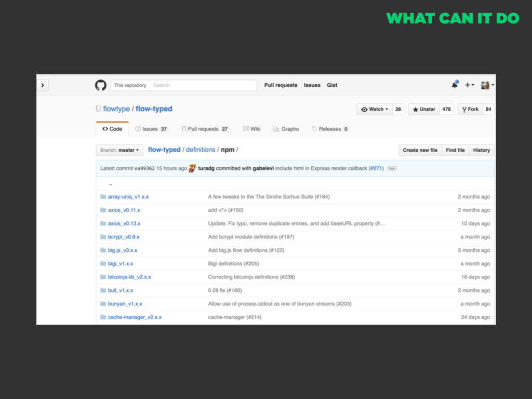
Task: Open axios_v0.11.x folder
Action: [124, 210]
